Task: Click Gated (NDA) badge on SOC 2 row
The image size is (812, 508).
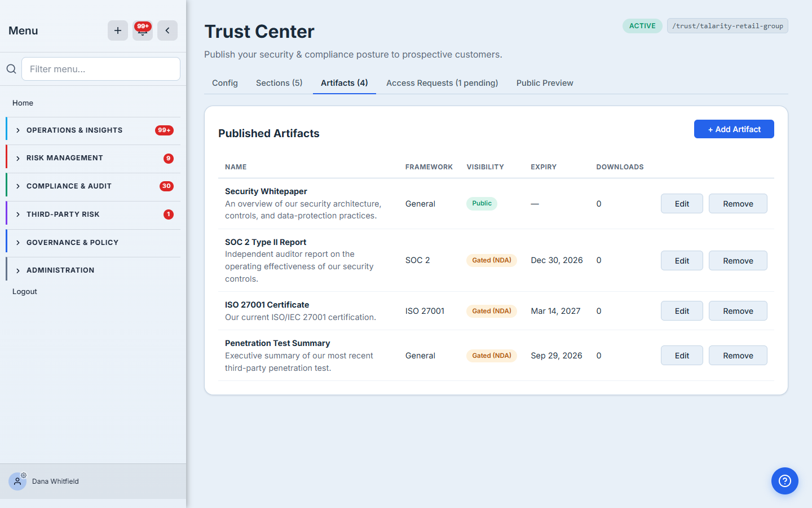Action: click(x=492, y=260)
